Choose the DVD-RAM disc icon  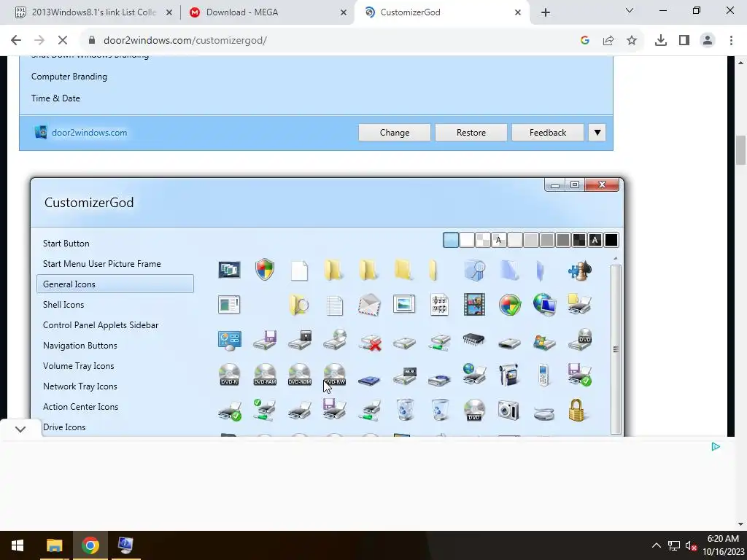[265, 374]
